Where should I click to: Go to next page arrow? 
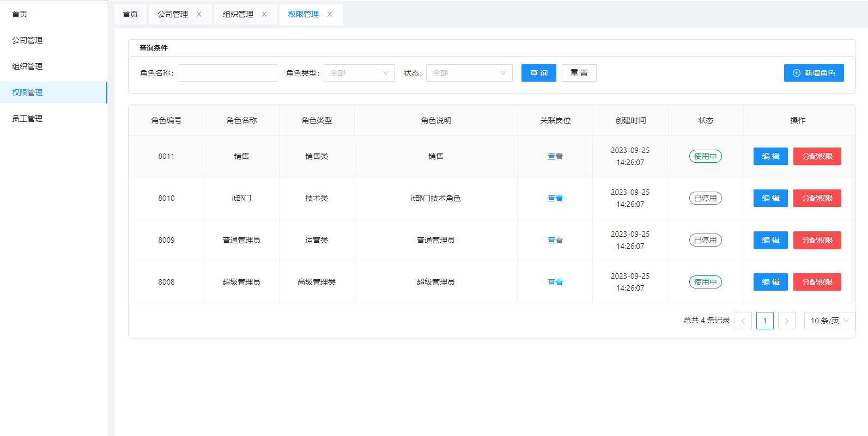tap(787, 321)
